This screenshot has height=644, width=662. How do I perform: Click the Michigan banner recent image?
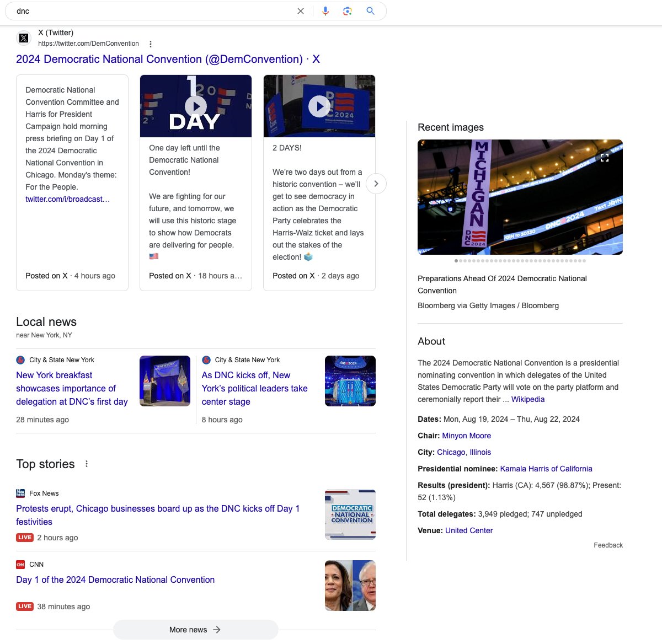(520, 197)
